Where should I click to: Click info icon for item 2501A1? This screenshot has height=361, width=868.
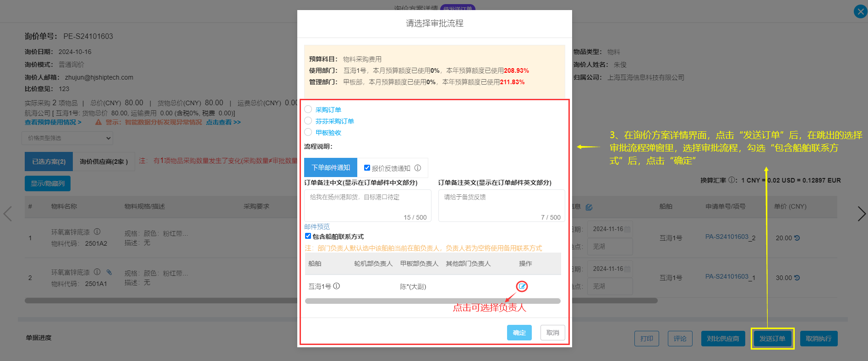[97, 272]
